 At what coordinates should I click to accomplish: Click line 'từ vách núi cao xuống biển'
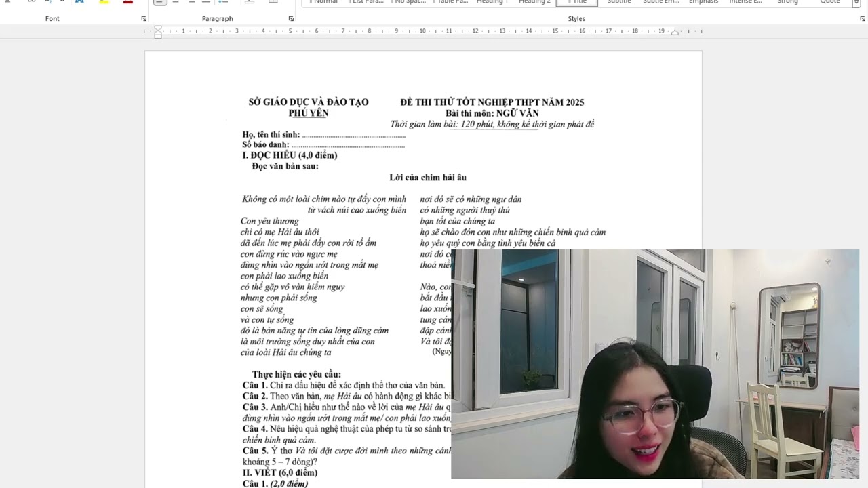click(357, 210)
